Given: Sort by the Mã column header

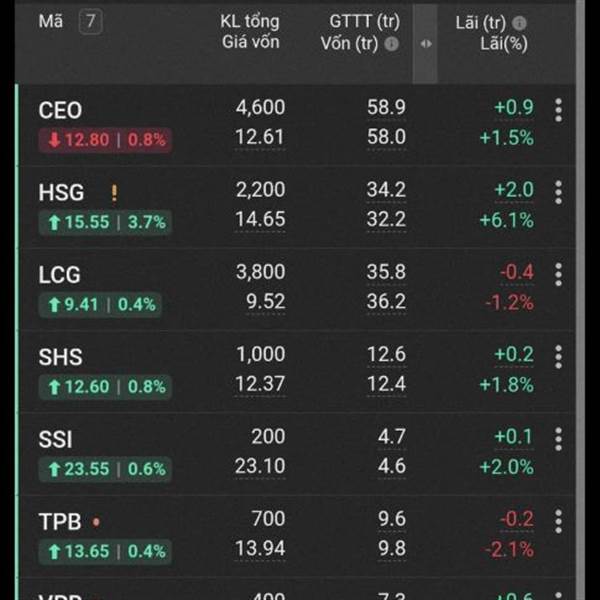Looking at the screenshot, I should [51, 21].
